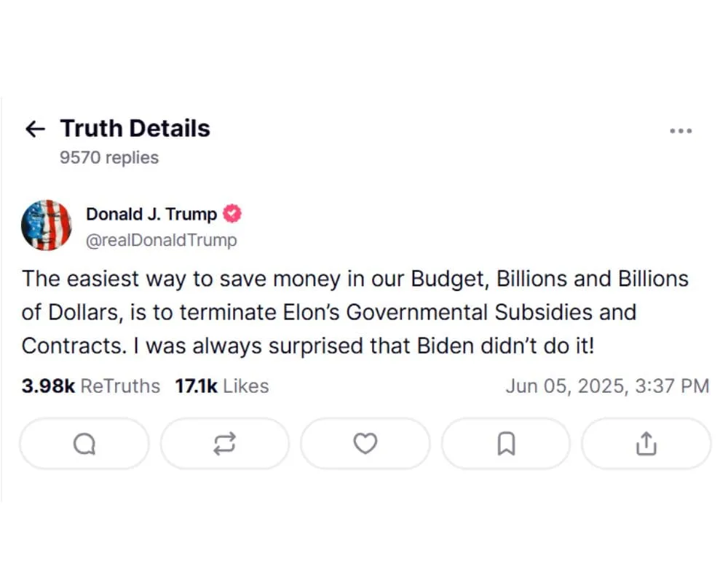The height and width of the screenshot is (582, 728).
Task: Go back using the left arrow
Action: click(35, 129)
